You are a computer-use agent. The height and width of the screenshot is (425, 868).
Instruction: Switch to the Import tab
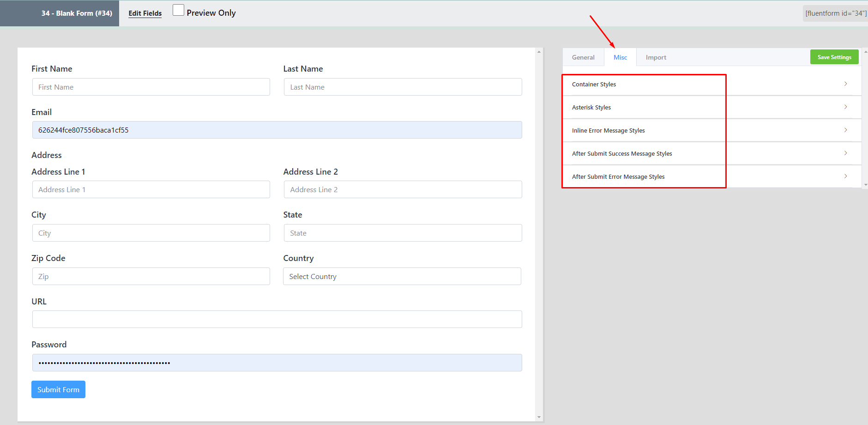click(x=656, y=57)
